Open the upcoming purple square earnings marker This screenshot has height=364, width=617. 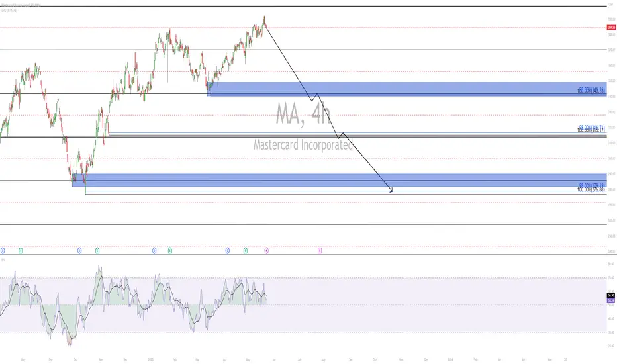pyautogui.click(x=320, y=250)
